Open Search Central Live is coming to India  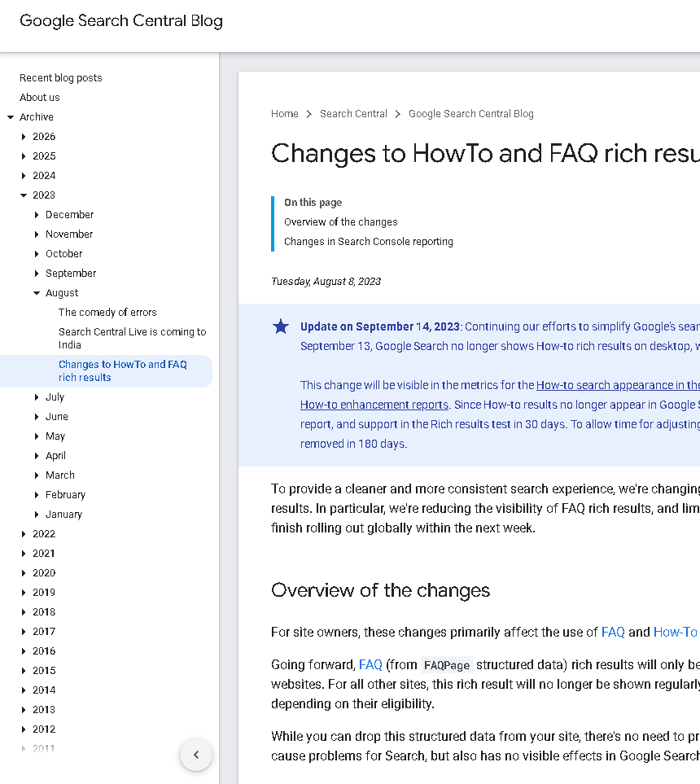(x=133, y=338)
